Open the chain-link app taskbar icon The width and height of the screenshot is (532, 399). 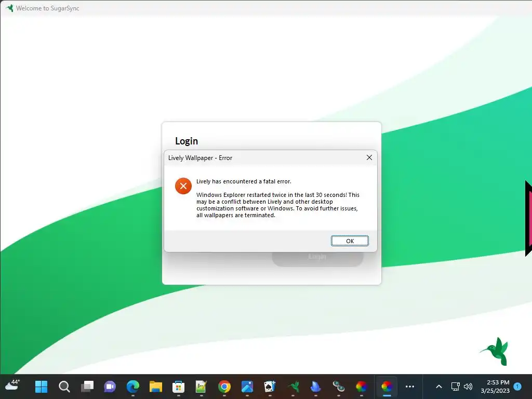pos(338,387)
